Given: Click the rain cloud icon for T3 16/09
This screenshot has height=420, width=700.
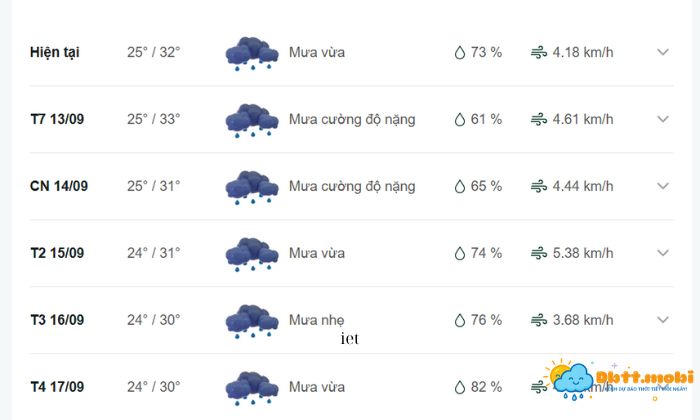Looking at the screenshot, I should (251, 320).
